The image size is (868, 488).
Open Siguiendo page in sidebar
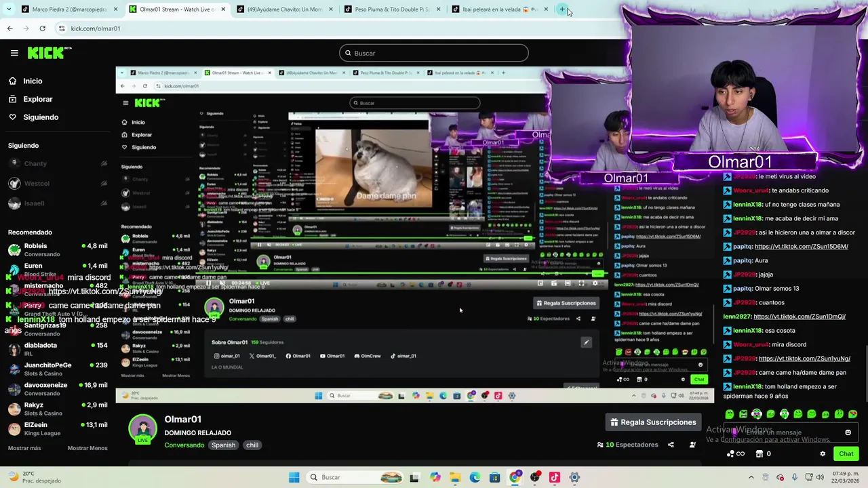coord(41,117)
